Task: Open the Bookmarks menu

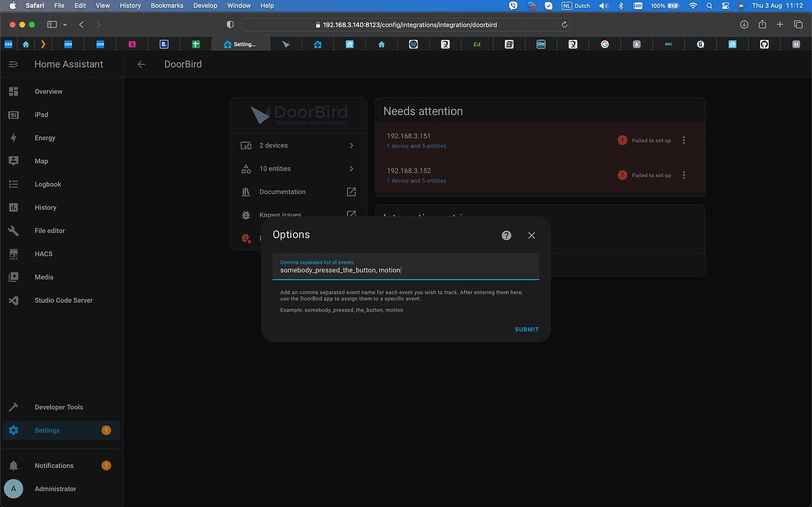Action: click(167, 5)
